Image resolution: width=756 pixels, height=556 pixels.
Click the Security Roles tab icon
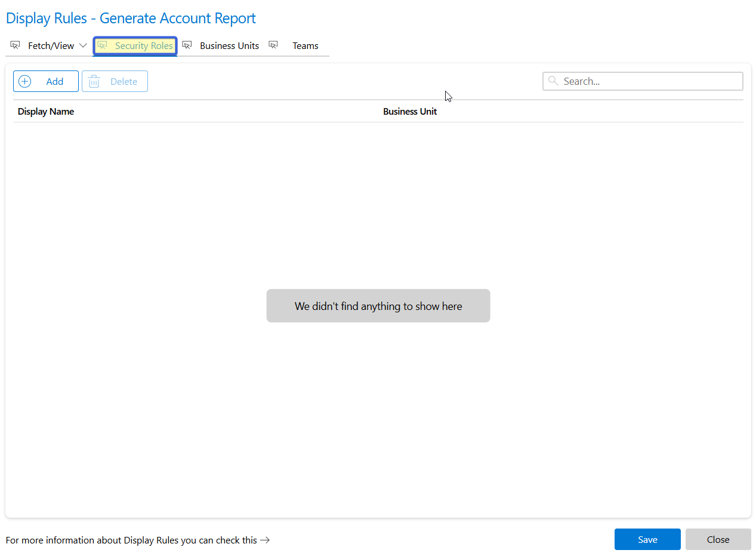pos(102,45)
